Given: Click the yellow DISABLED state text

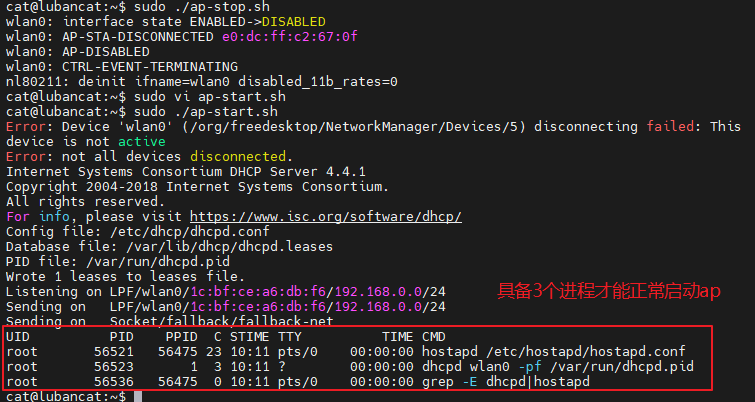Looking at the screenshot, I should [294, 22].
